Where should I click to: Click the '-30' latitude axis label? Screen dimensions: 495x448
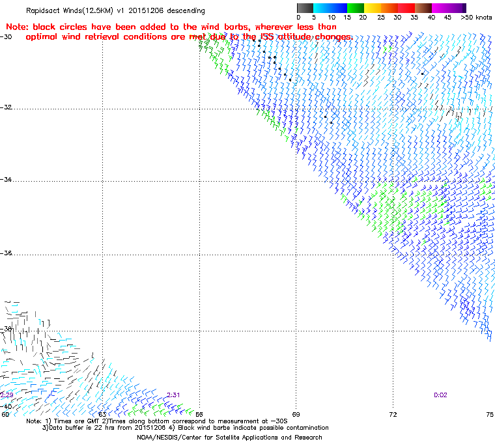(7, 36)
